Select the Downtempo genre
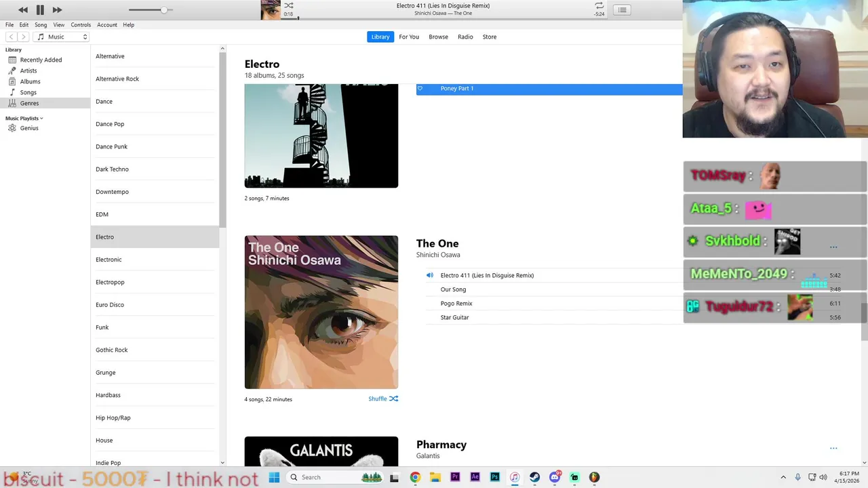 [155, 192]
